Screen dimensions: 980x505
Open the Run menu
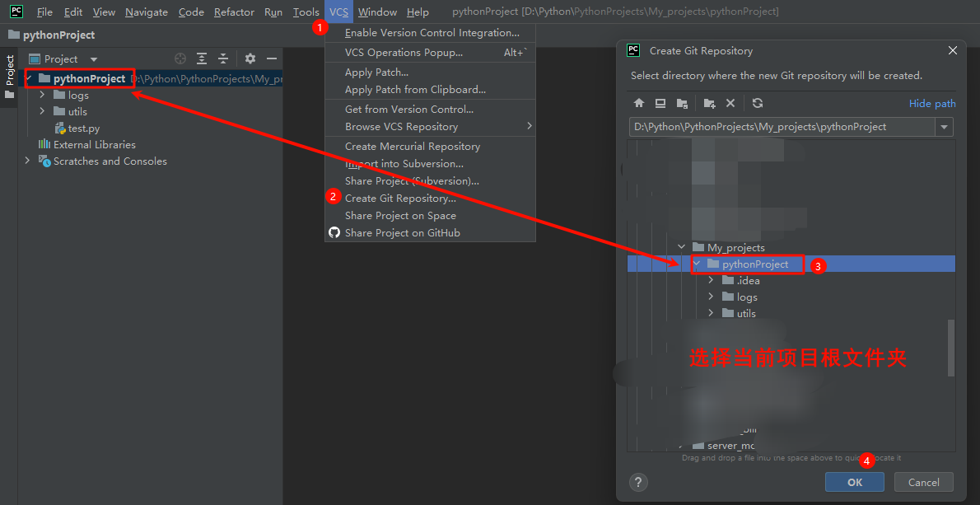click(273, 12)
